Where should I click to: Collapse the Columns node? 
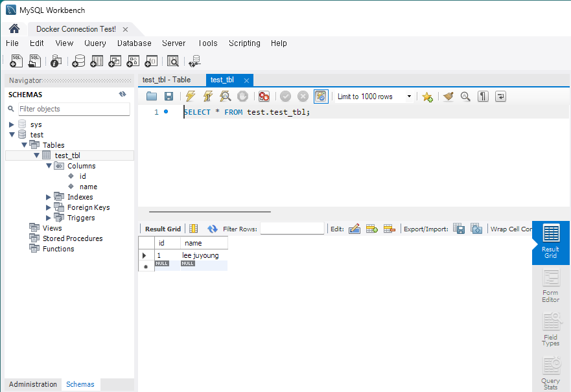(49, 166)
